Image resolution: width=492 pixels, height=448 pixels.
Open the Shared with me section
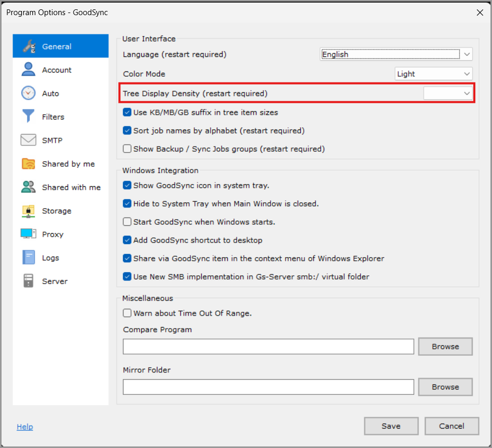(60, 187)
